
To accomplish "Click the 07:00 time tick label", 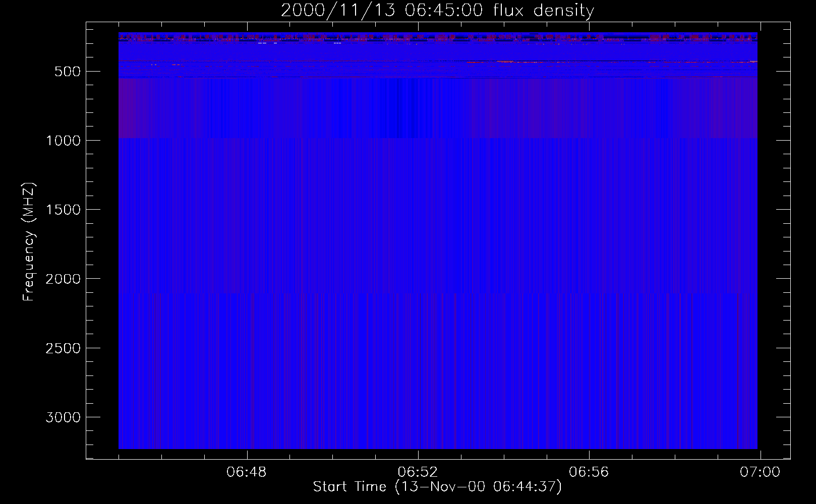I will [x=760, y=472].
